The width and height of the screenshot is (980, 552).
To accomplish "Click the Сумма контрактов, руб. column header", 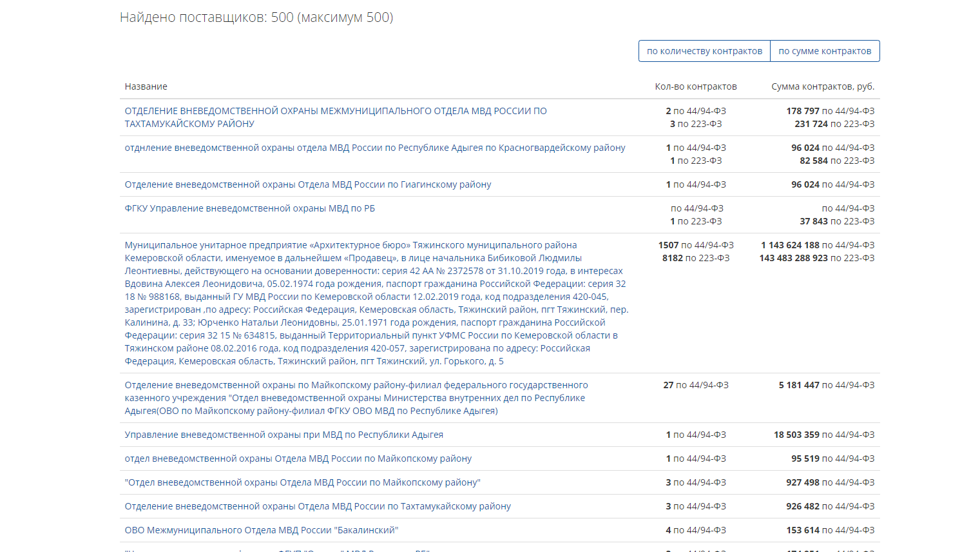I will 823,86.
